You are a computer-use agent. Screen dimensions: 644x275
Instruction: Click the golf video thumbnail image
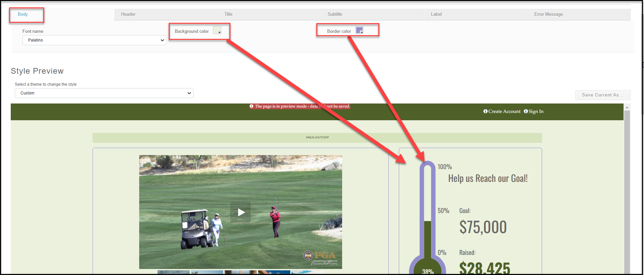(240, 212)
